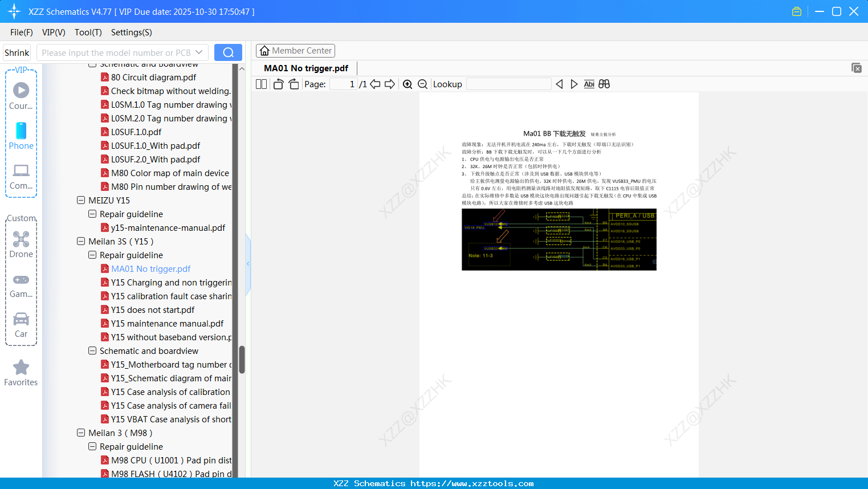This screenshot has height=489, width=868.
Task: Click the Lookup text field
Action: pos(508,84)
